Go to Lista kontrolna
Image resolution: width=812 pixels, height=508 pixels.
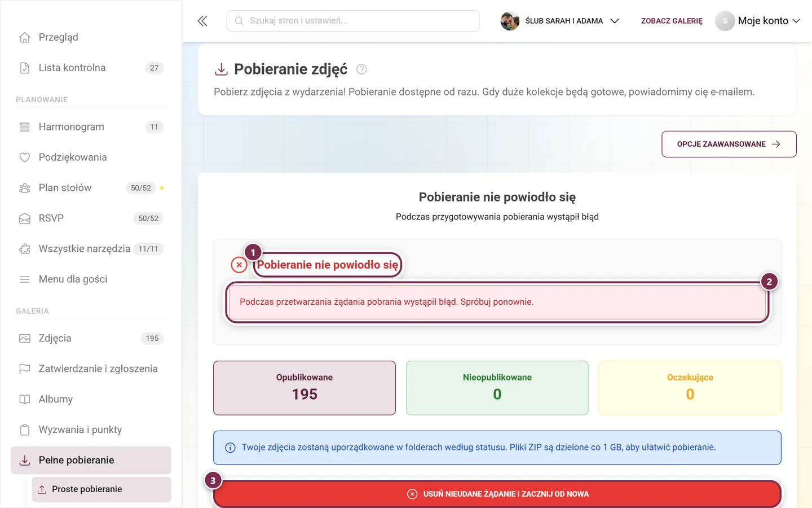(x=91, y=68)
